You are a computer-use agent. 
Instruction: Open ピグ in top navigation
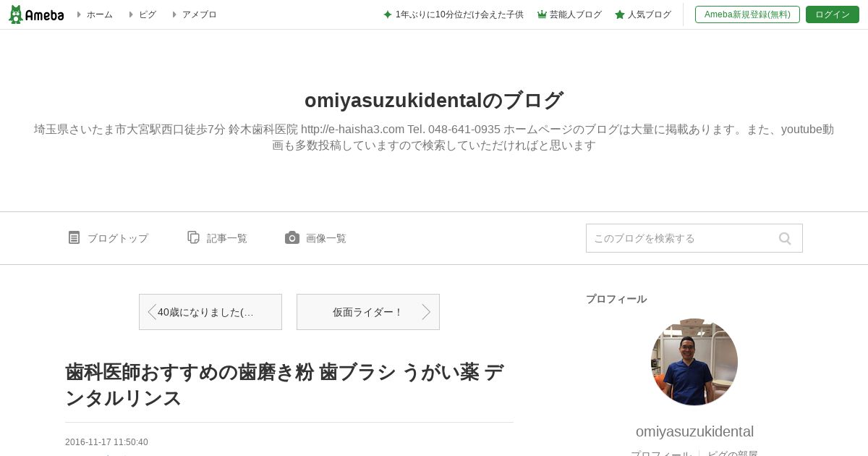point(148,14)
